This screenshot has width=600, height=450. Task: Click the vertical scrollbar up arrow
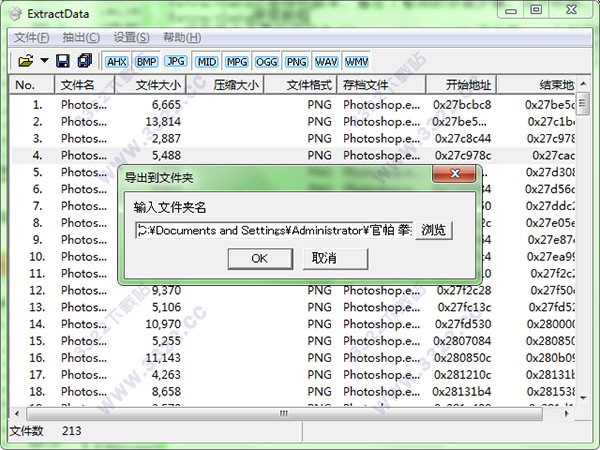tap(583, 83)
